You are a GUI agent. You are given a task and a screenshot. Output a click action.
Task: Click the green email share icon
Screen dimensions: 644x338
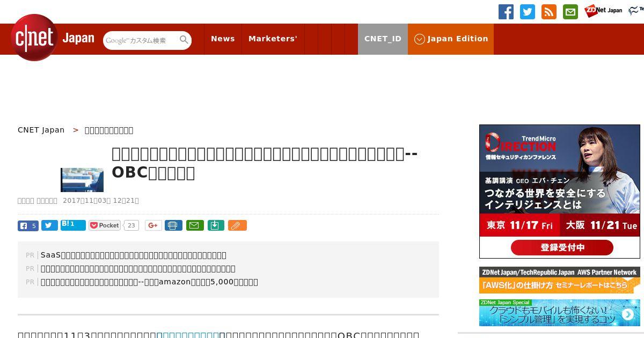(x=195, y=225)
